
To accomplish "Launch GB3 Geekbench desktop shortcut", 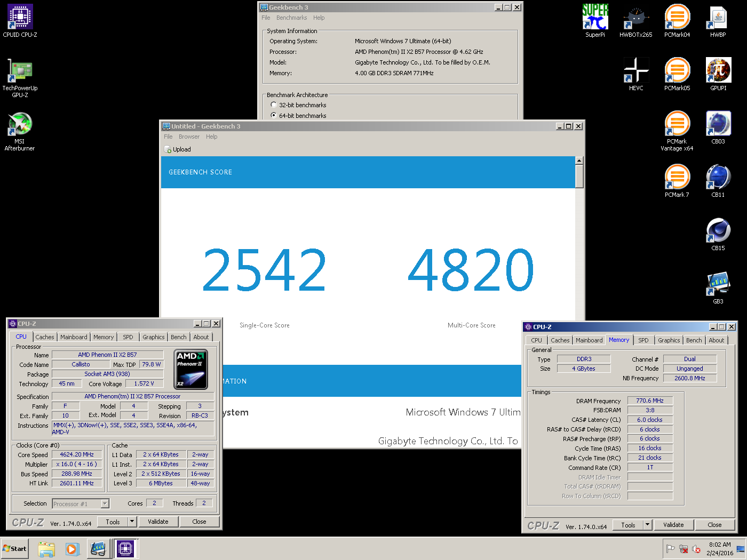I will point(718,287).
